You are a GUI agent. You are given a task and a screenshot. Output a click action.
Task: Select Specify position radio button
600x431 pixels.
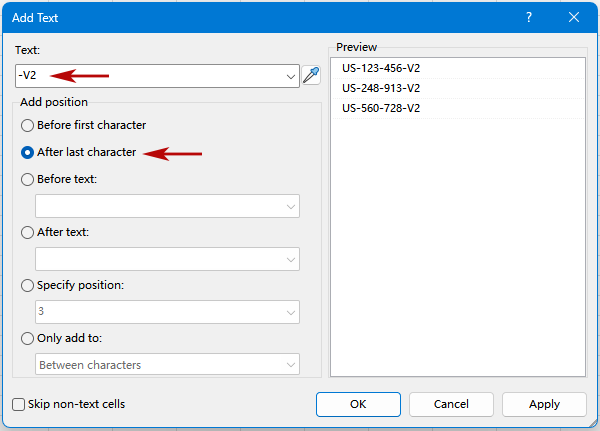pyautogui.click(x=27, y=286)
